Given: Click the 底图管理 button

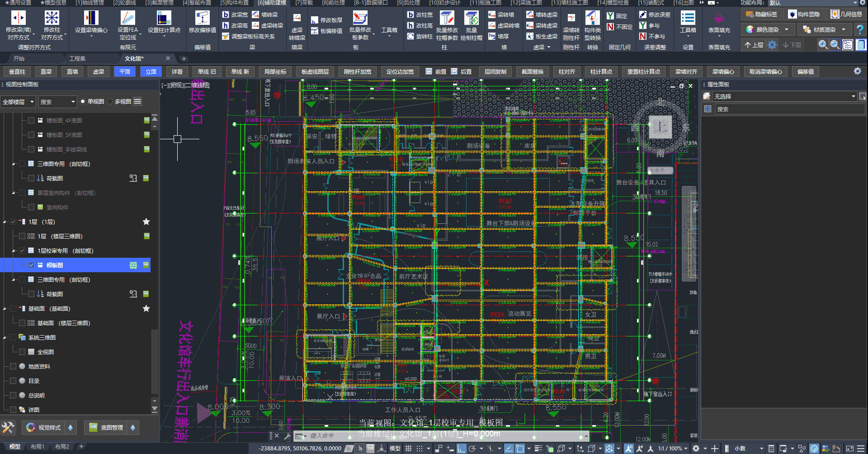Looking at the screenshot, I should tap(107, 427).
